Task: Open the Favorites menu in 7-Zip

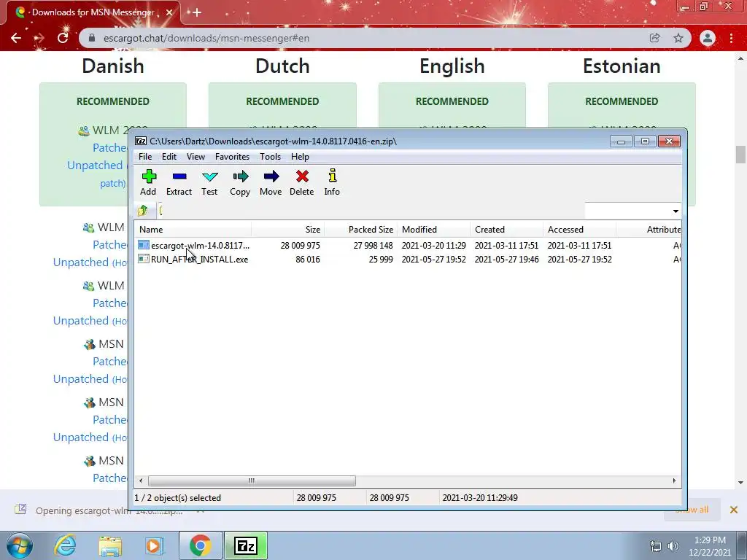Action: point(233,157)
